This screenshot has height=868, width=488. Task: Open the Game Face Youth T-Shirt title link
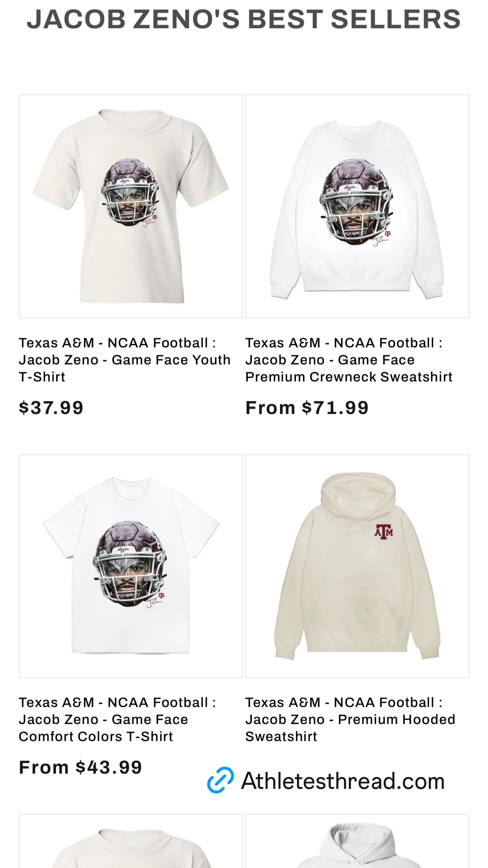pos(124,360)
